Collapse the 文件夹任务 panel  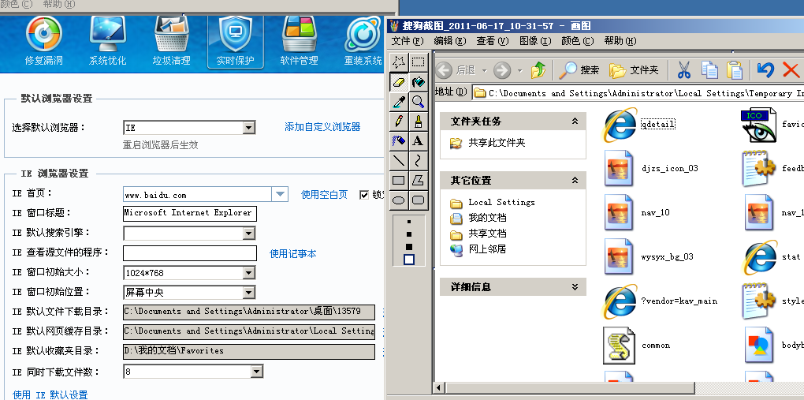click(x=574, y=121)
